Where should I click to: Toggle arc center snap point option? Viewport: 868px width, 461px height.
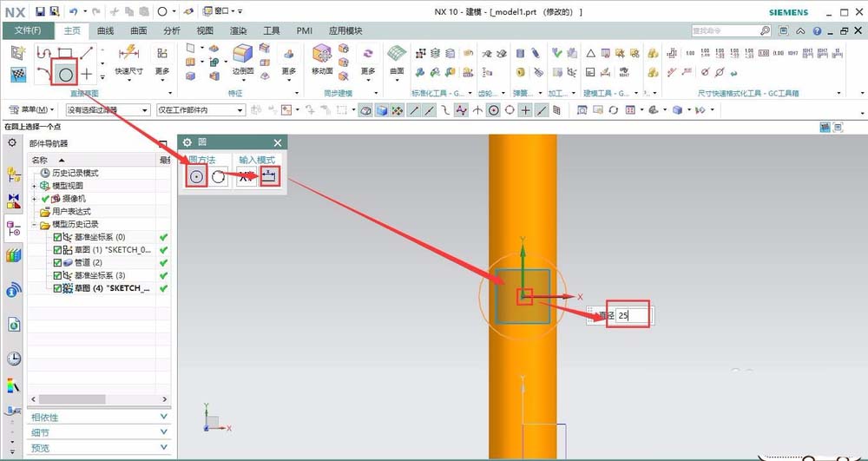tap(493, 110)
